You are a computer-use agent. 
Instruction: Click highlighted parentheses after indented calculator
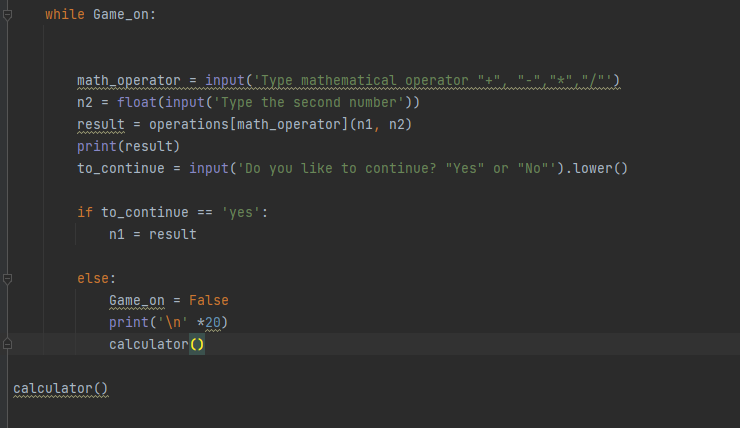(197, 344)
